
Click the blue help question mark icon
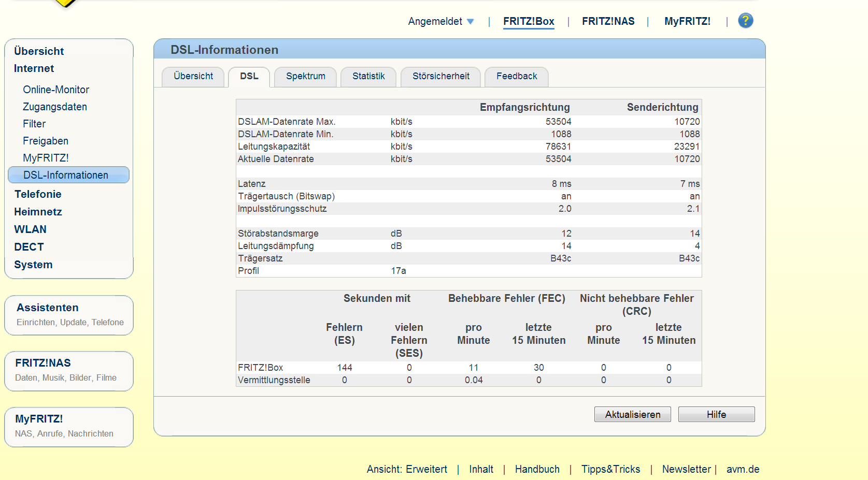745,21
